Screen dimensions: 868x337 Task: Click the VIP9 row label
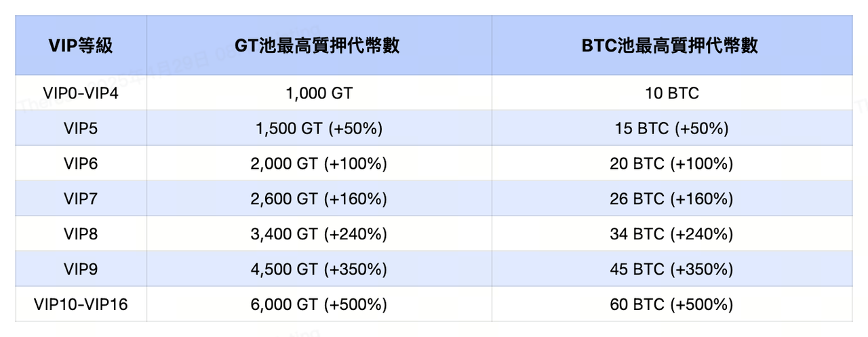point(81,269)
